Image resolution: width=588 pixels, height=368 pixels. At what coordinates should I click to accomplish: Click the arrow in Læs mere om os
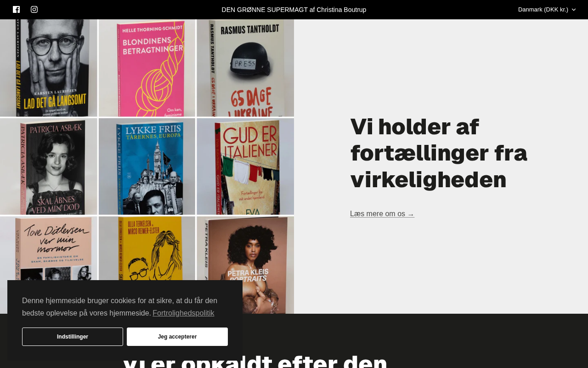click(411, 214)
